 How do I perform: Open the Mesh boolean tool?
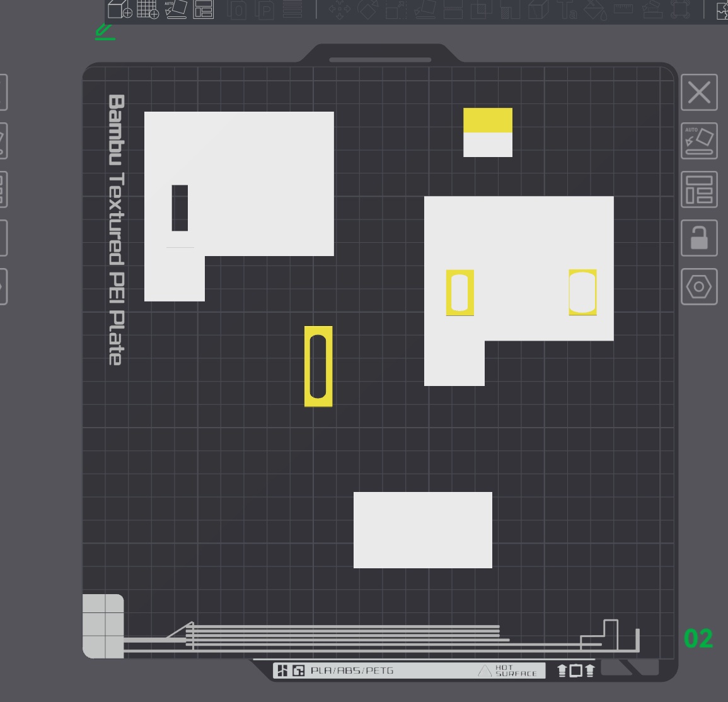click(482, 9)
